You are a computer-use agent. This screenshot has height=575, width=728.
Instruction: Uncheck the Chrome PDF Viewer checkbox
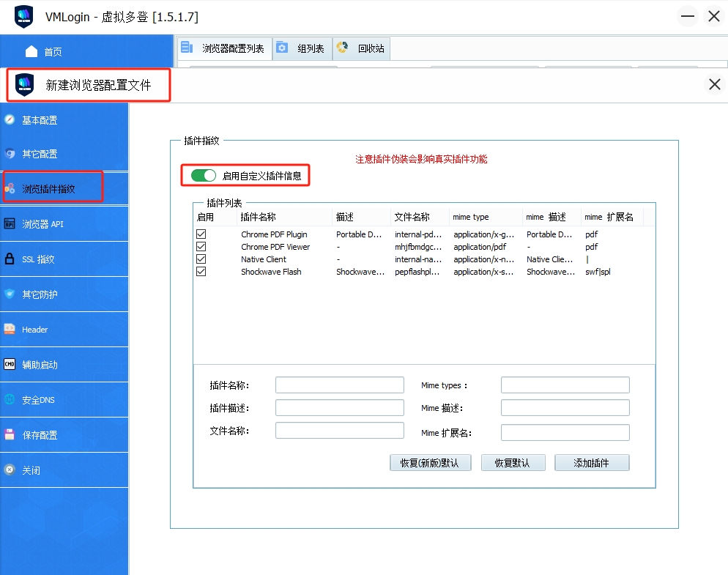coord(201,247)
